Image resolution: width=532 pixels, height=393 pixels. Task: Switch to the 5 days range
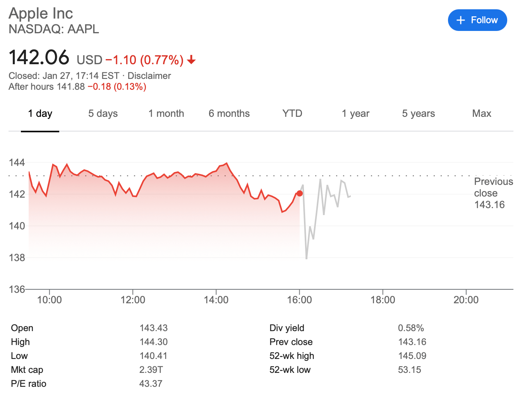[x=103, y=114]
